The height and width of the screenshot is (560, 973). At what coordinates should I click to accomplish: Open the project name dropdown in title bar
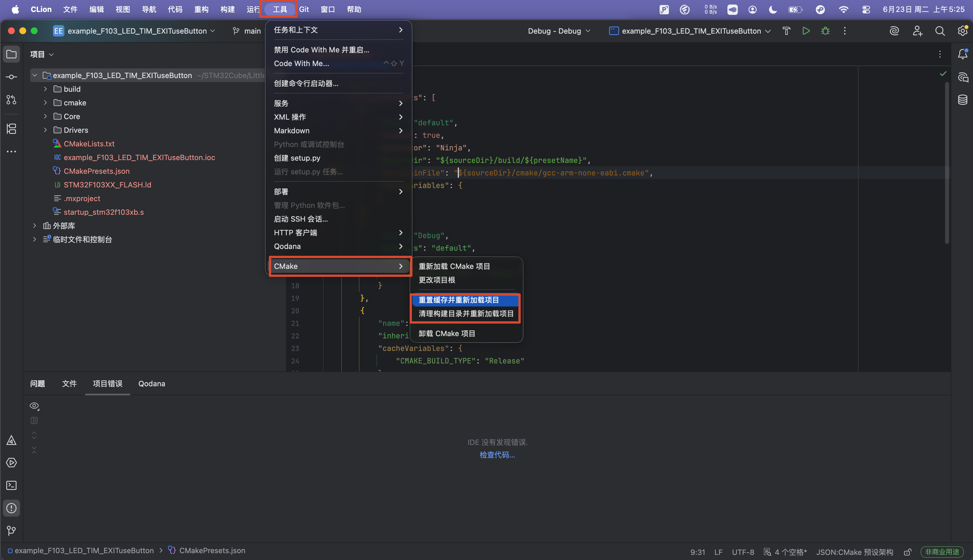(x=134, y=31)
